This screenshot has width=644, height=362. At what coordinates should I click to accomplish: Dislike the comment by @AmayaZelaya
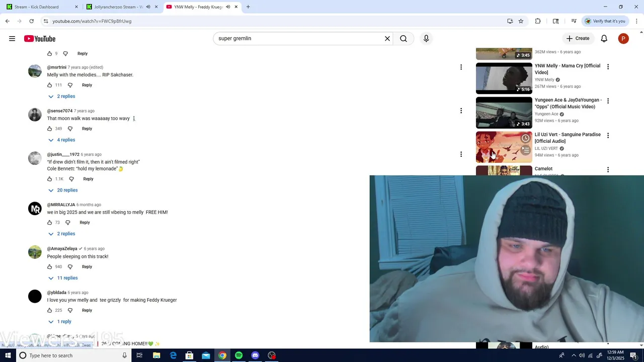pyautogui.click(x=70, y=266)
